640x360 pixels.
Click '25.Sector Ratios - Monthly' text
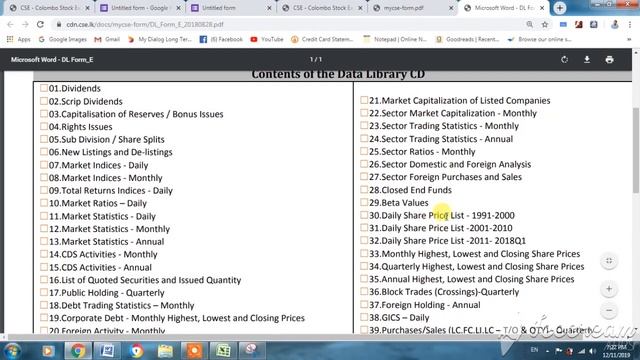point(422,151)
